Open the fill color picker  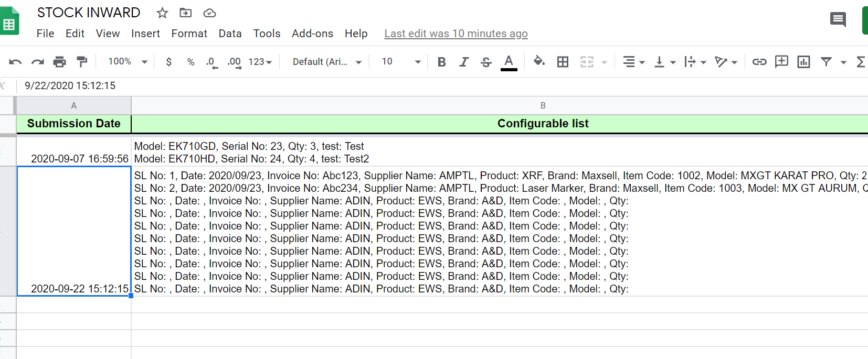[539, 61]
